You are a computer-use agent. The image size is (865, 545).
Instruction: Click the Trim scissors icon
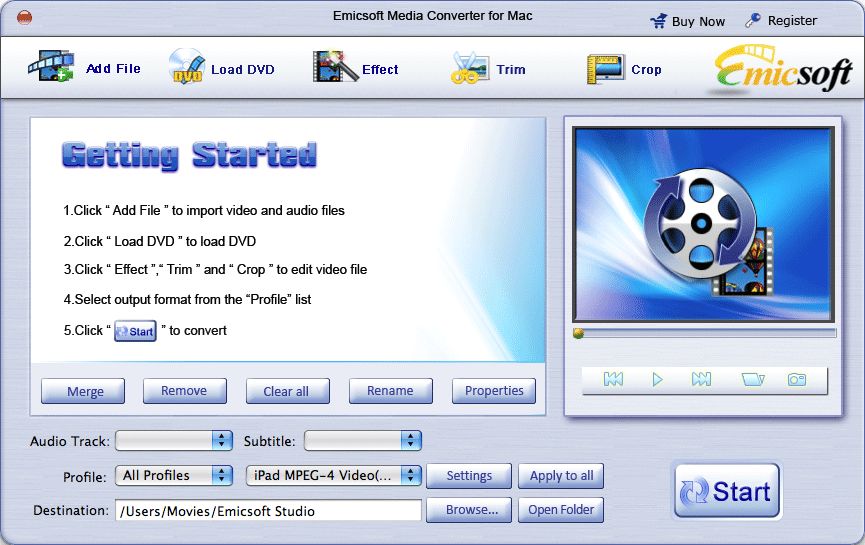click(x=469, y=67)
